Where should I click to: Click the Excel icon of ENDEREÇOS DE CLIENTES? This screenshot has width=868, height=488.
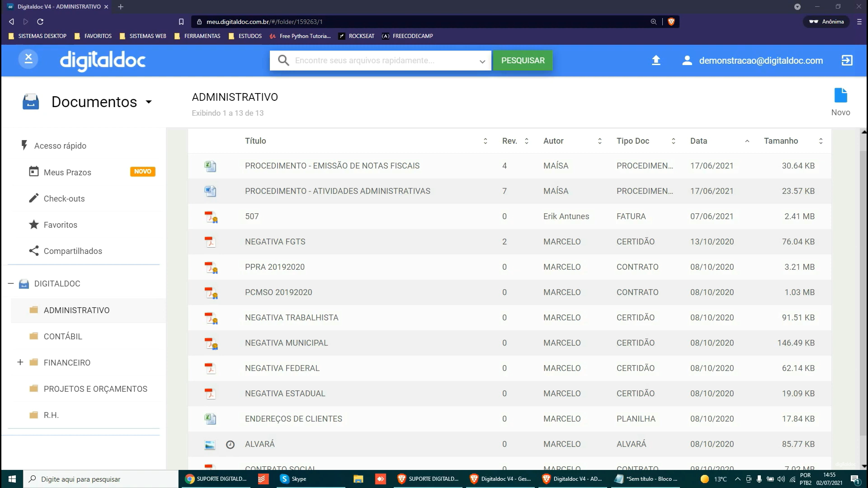pyautogui.click(x=210, y=419)
